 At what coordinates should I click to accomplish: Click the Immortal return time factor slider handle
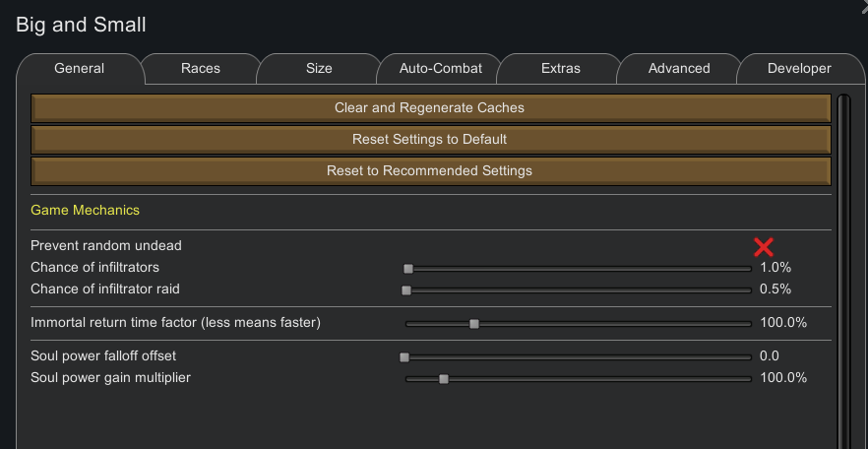click(x=473, y=323)
